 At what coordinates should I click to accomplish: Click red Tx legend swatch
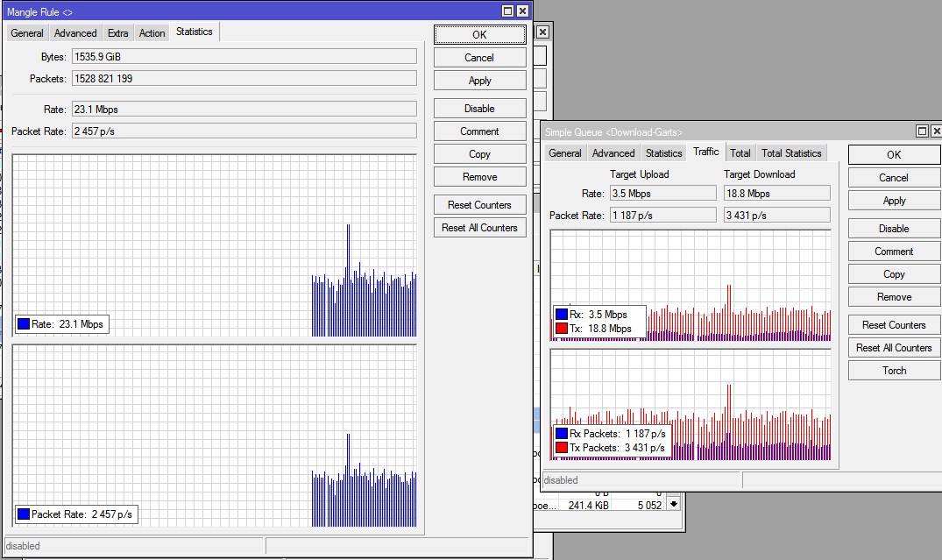click(x=562, y=329)
